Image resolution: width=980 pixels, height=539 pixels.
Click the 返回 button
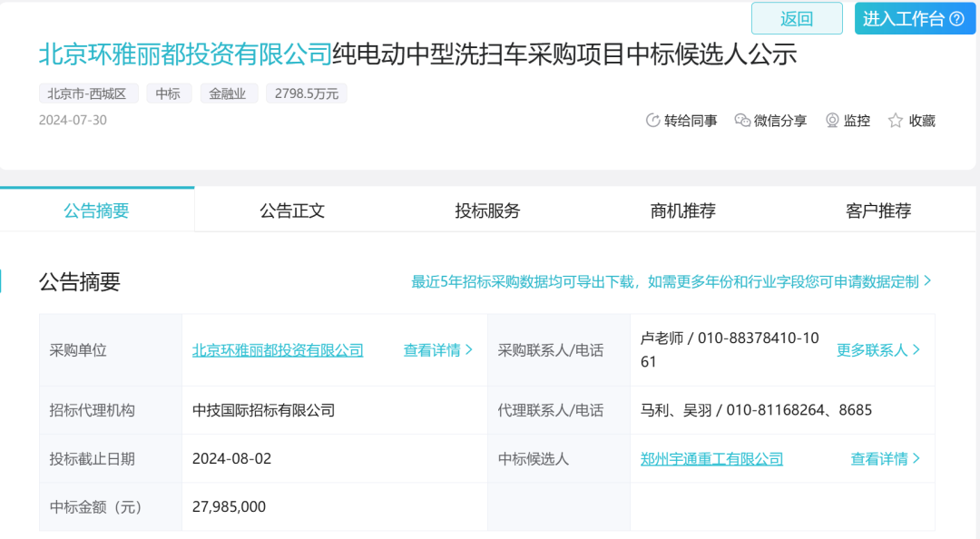(x=797, y=19)
